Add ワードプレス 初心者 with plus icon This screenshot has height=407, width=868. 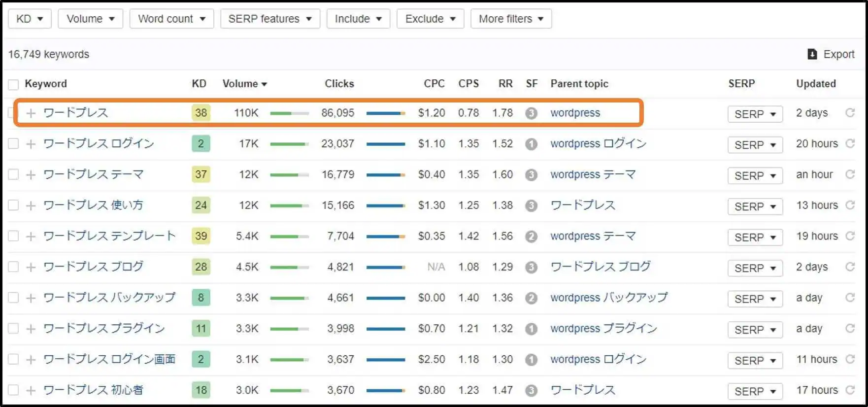coord(31,390)
